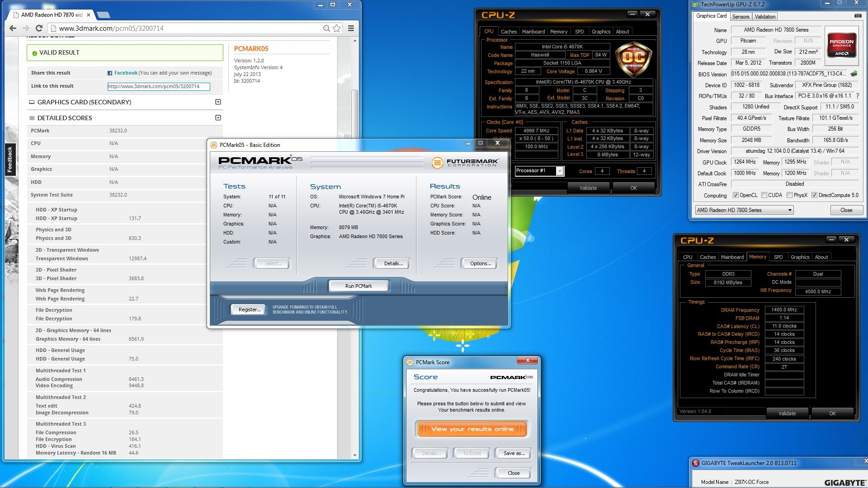Click OK in memory CPU-Z window

(x=832, y=413)
